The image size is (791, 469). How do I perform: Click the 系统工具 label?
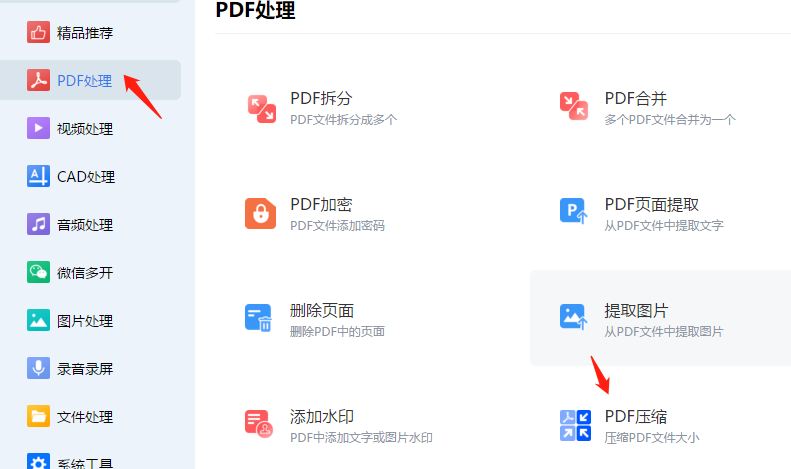pos(85,463)
